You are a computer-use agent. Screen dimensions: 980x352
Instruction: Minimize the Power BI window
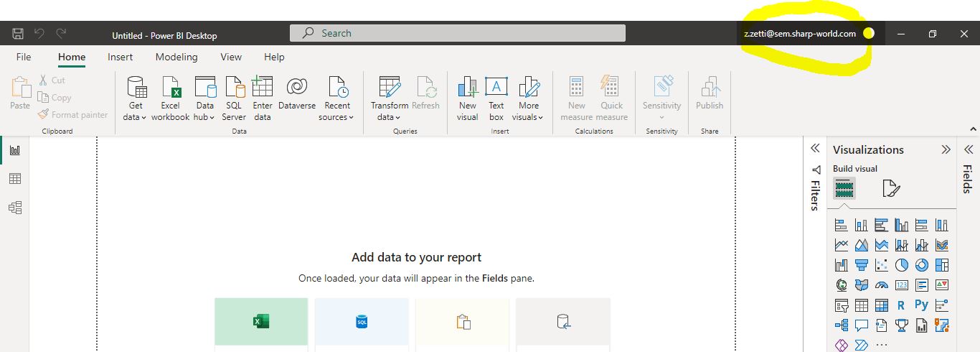click(x=901, y=34)
